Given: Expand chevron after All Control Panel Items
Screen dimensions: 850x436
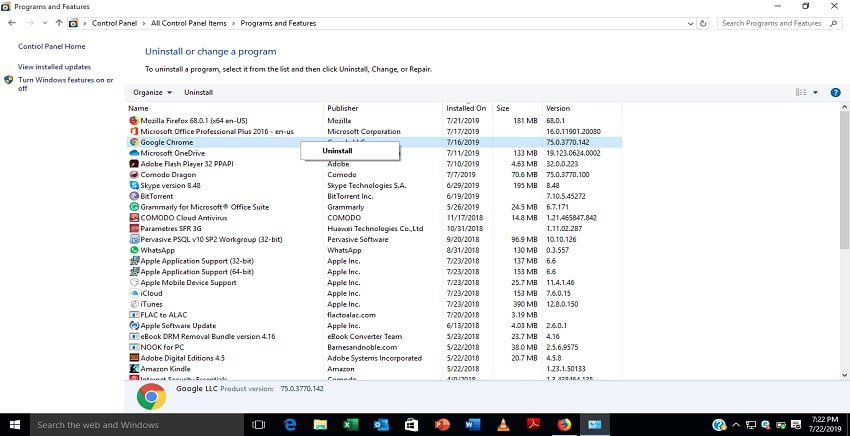Looking at the screenshot, I should coord(233,23).
